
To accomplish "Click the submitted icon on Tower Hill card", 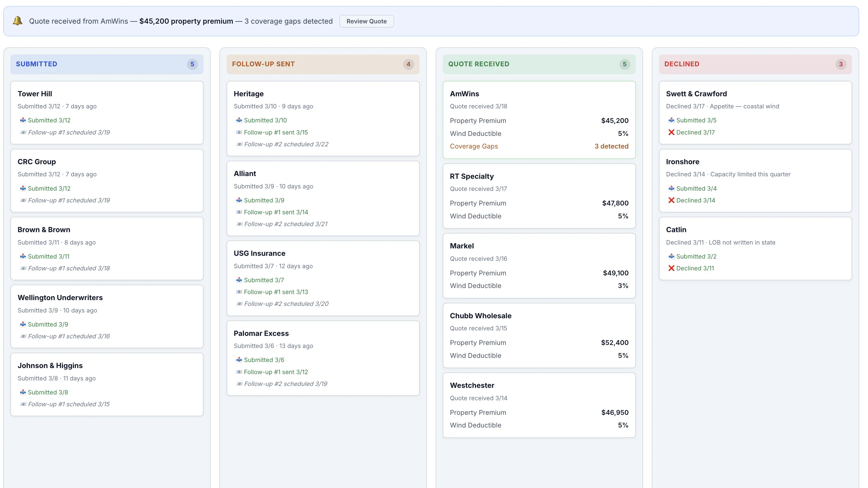I will coord(23,120).
